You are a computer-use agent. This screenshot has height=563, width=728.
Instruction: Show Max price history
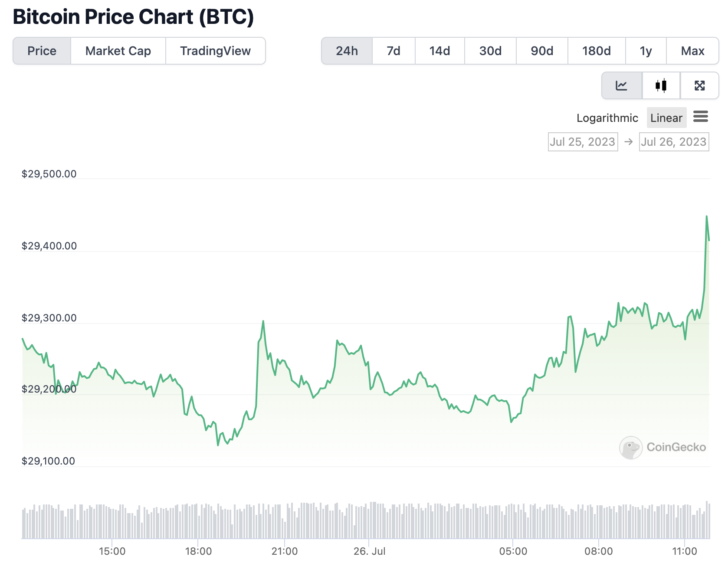click(692, 51)
